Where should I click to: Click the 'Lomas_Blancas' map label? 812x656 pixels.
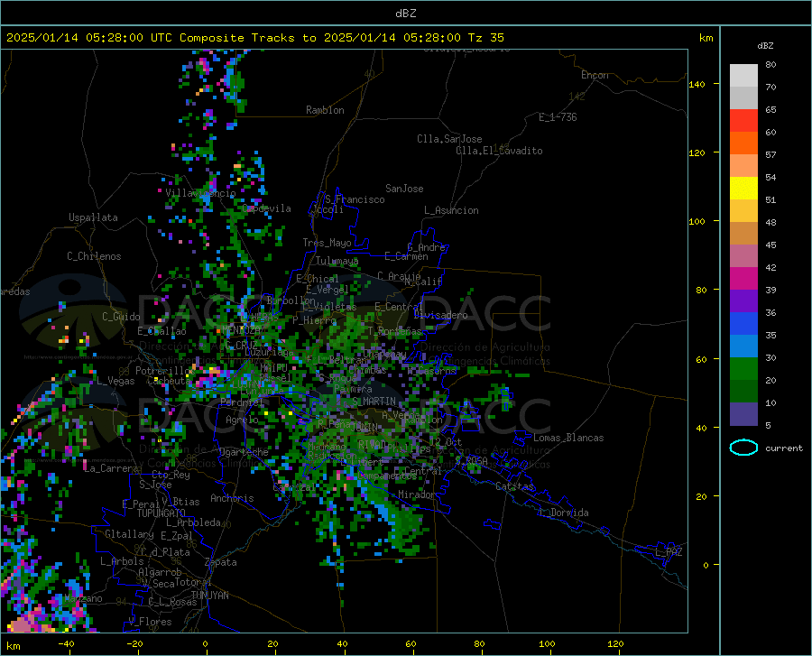[568, 438]
